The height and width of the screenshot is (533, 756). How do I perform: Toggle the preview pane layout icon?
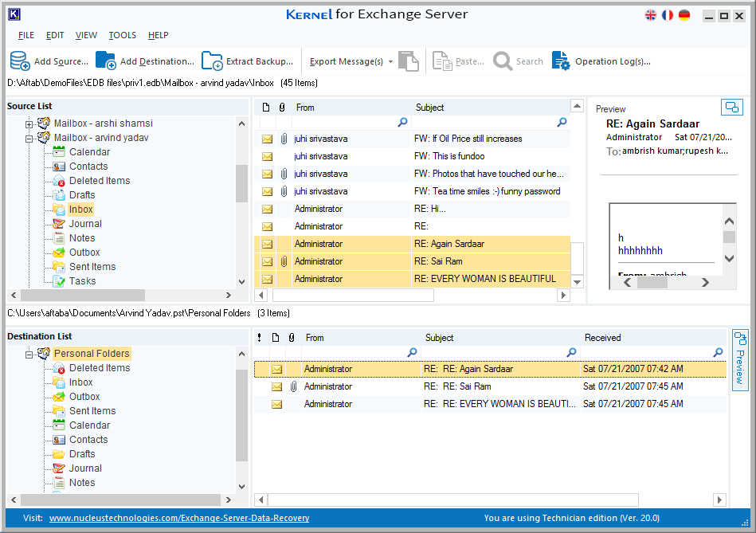[732, 107]
